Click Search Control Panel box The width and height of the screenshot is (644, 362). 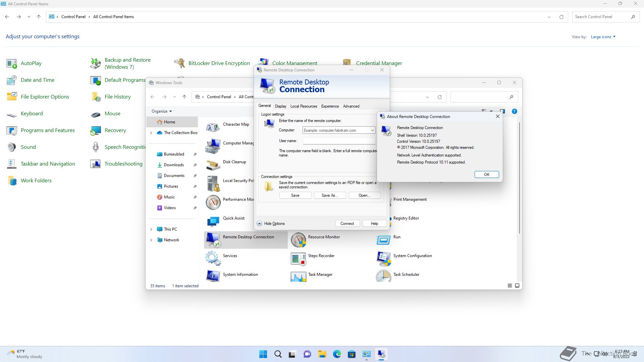605,17
